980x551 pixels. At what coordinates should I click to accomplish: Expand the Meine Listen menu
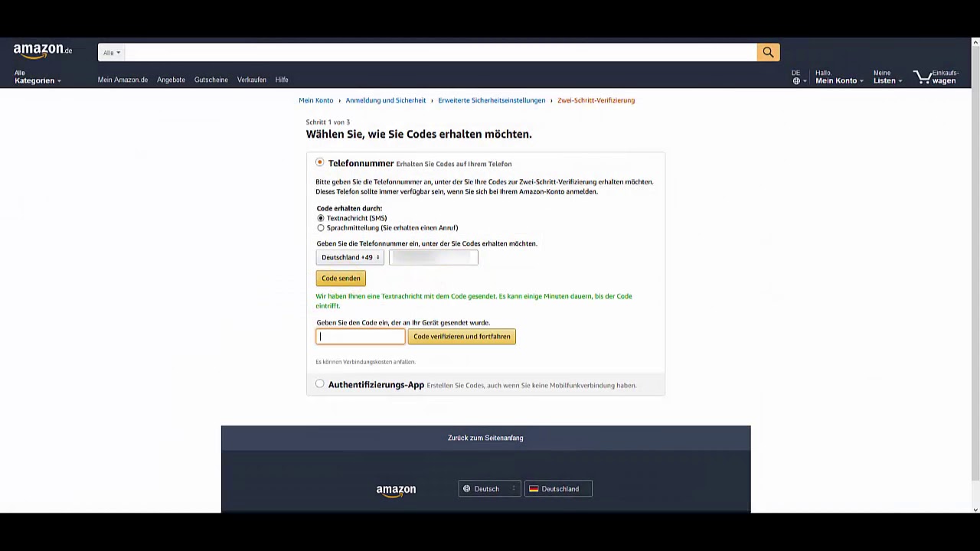point(887,77)
